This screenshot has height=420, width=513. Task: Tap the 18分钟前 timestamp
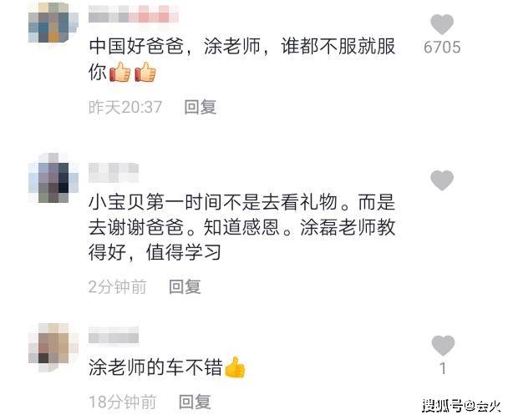point(122,402)
